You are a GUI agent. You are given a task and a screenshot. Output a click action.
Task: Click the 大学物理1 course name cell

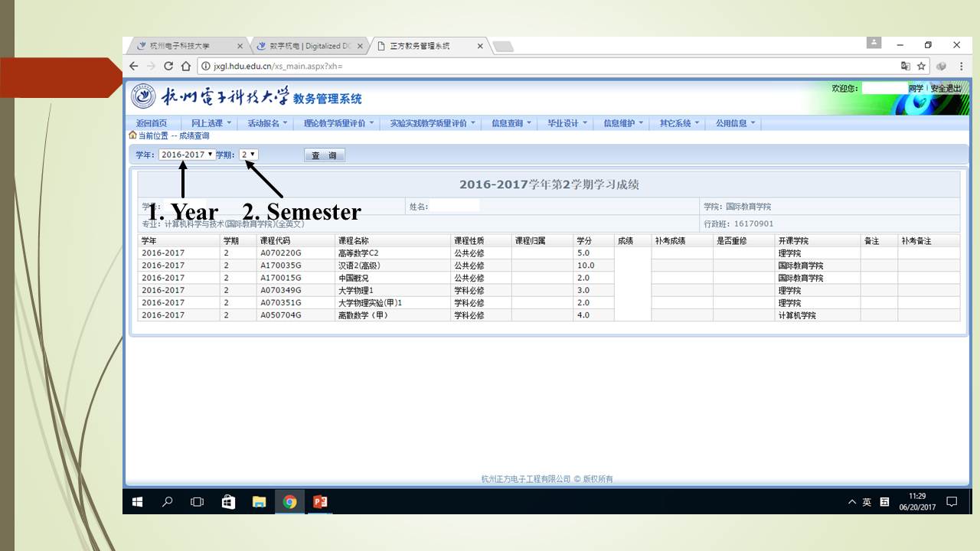(393, 290)
